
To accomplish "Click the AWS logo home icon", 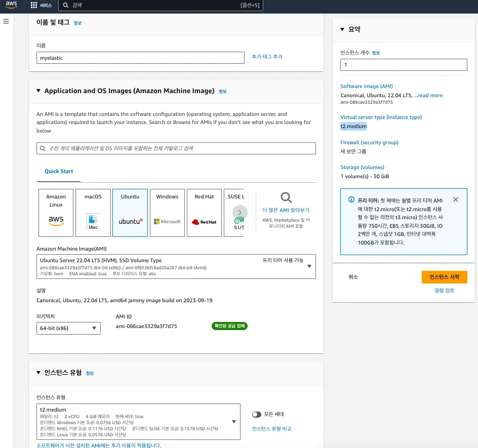I will [x=11, y=5].
